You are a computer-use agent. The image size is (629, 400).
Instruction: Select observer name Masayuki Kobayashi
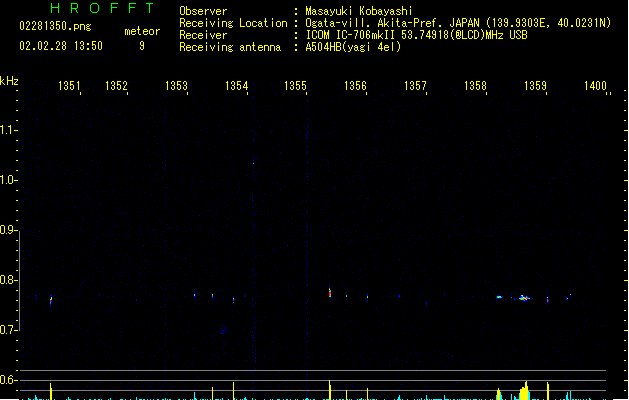359,11
